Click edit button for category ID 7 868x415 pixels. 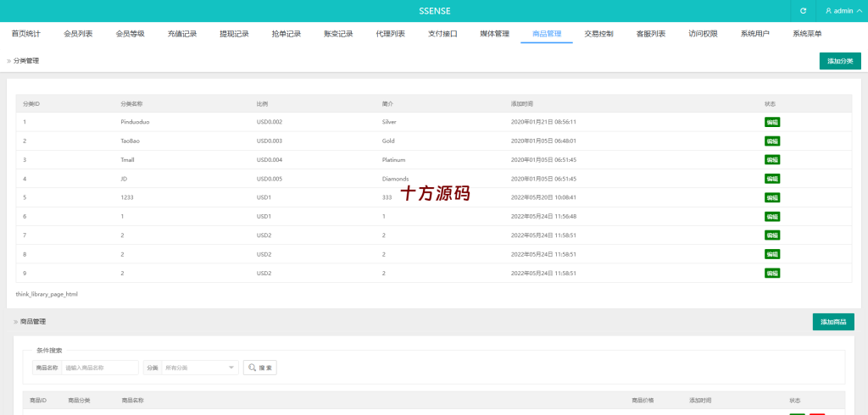[772, 235]
